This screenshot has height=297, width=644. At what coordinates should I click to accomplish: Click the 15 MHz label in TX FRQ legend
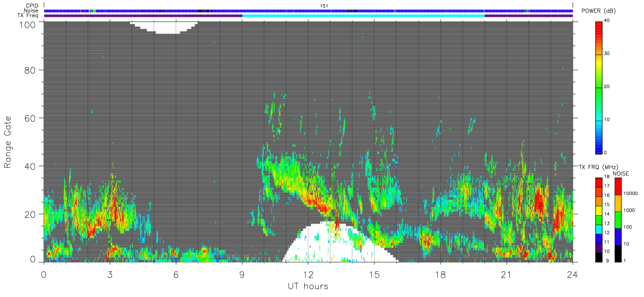coord(607,205)
